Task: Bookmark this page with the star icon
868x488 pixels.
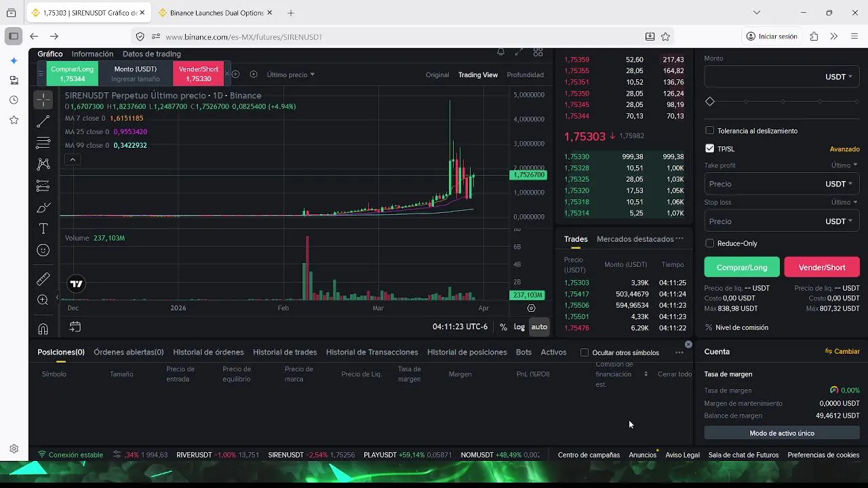Action: (665, 37)
